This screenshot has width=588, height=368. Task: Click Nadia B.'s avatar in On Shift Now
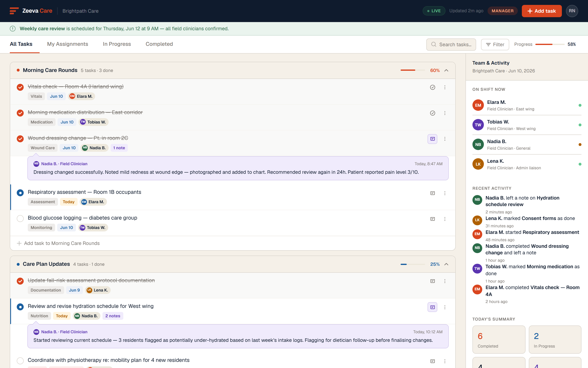(478, 145)
